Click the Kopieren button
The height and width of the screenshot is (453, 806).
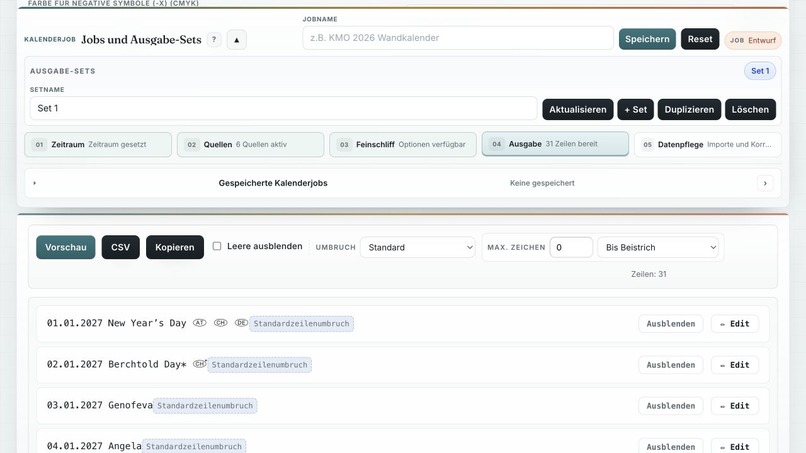click(x=175, y=247)
